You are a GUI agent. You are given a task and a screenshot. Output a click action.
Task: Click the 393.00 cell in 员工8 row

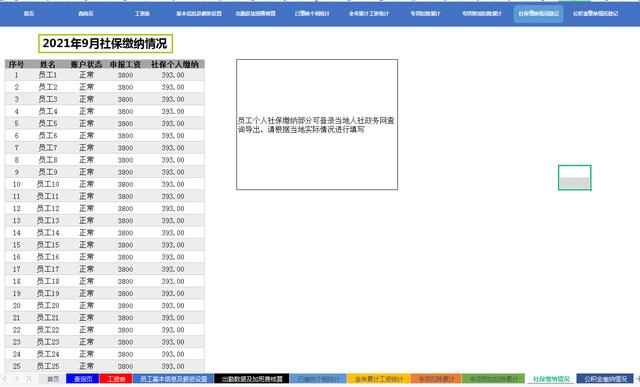point(175,160)
